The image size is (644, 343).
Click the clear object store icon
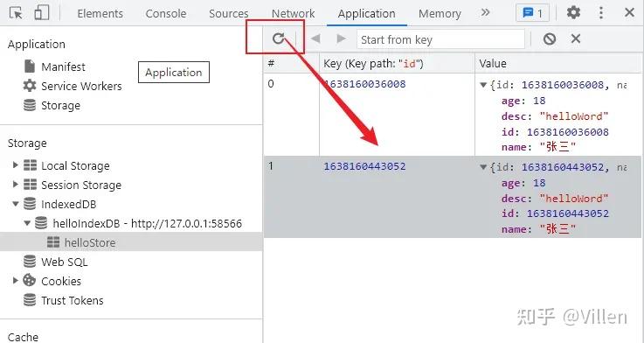(x=550, y=39)
